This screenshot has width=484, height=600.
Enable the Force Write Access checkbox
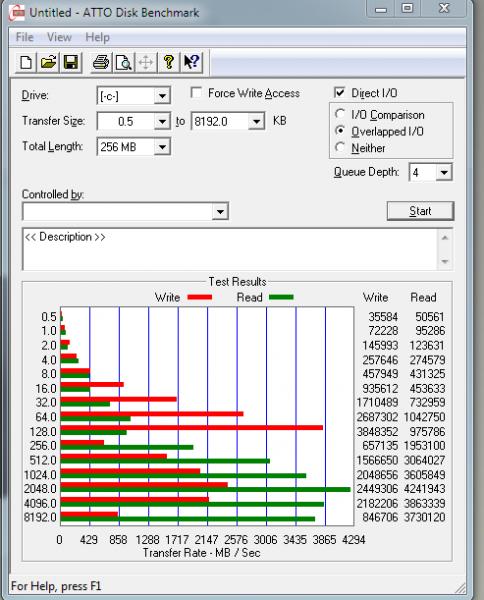(196, 93)
